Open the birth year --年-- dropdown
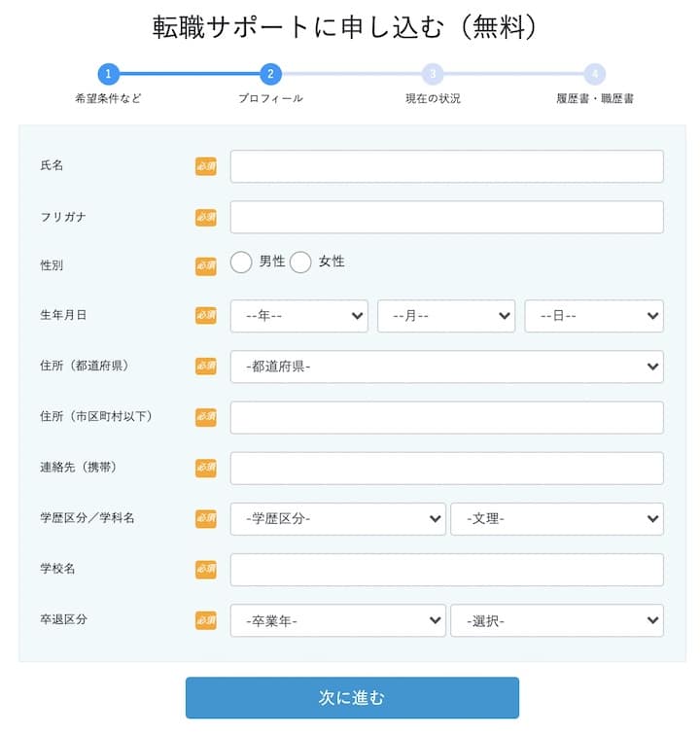The height and width of the screenshot is (735, 700). coord(299,316)
